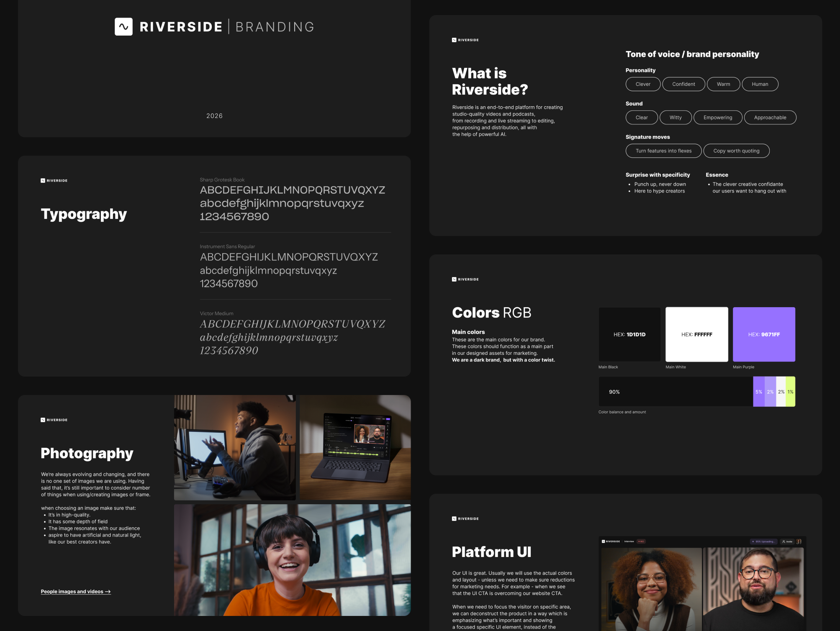Select the Confident personality pill
The width and height of the screenshot is (840, 631).
pos(683,84)
